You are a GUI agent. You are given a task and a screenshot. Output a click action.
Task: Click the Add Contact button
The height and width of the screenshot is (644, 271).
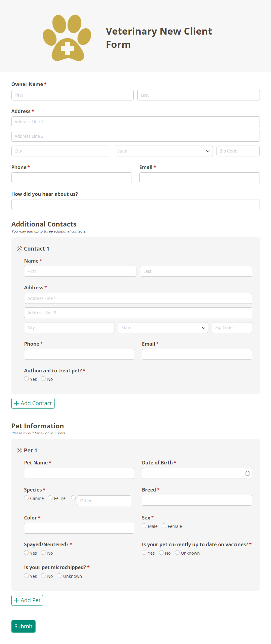(33, 403)
